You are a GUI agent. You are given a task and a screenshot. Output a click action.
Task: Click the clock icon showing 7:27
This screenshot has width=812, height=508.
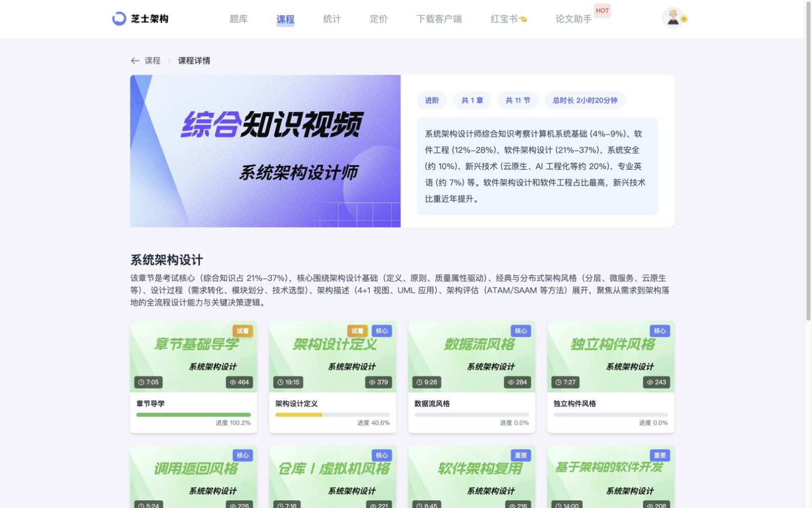point(558,382)
